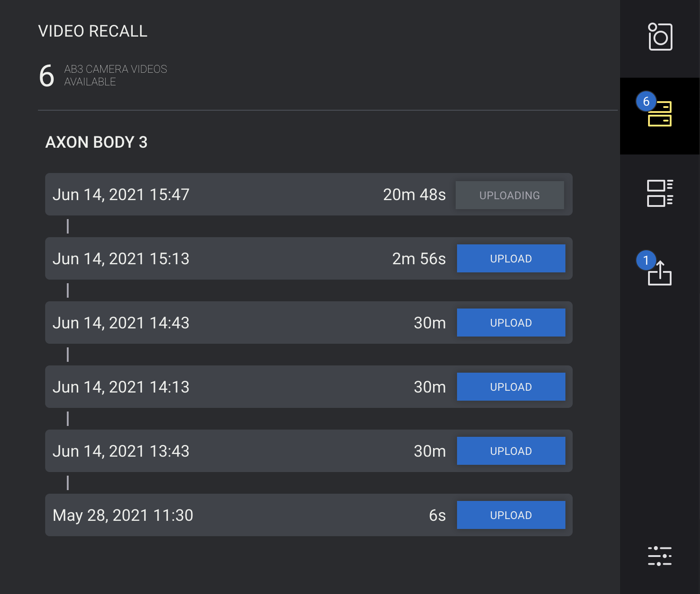Click the greyed UPLOADING button
Viewport: 700px width, 594px height.
pos(509,195)
